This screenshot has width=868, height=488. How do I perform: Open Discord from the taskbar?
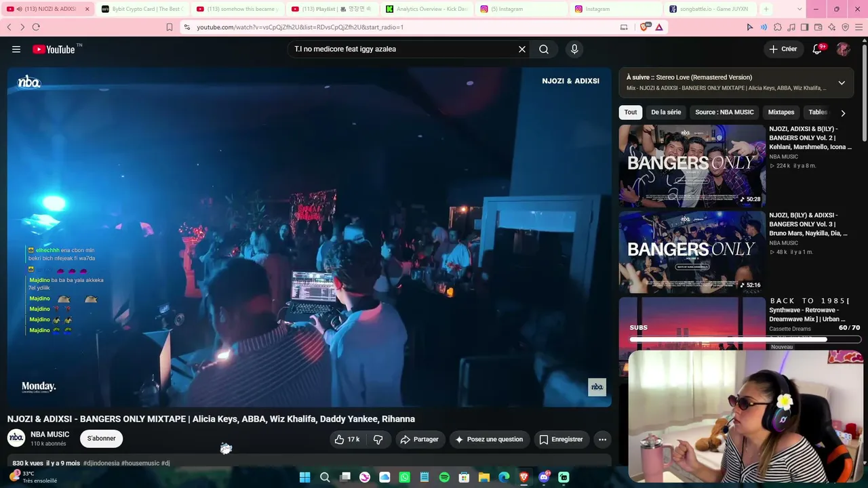pyautogui.click(x=544, y=477)
